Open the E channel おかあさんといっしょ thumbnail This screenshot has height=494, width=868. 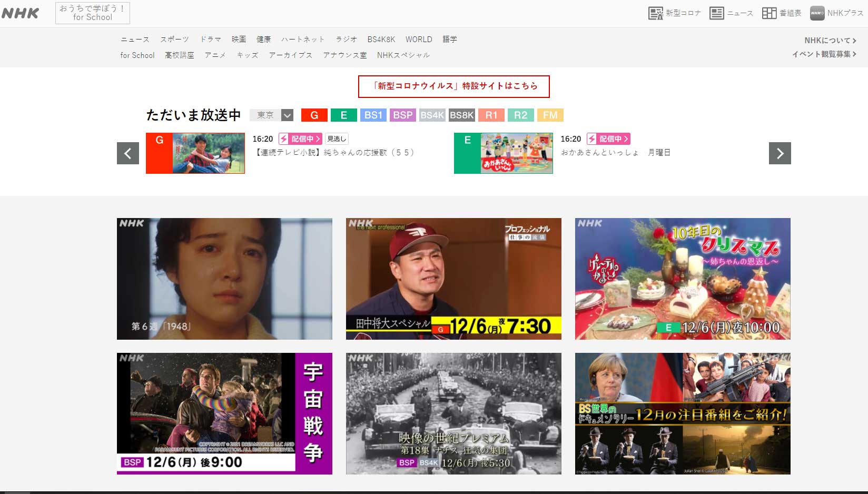(x=504, y=153)
